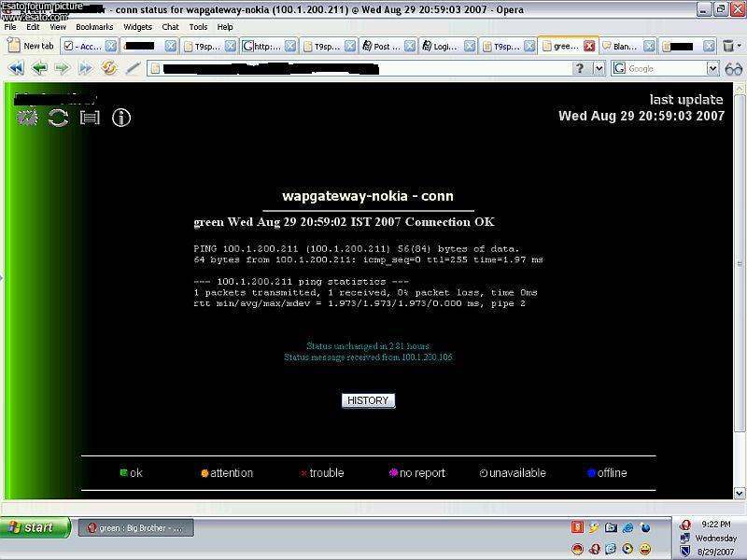
Task: Open the Help menu
Action: coord(225,27)
